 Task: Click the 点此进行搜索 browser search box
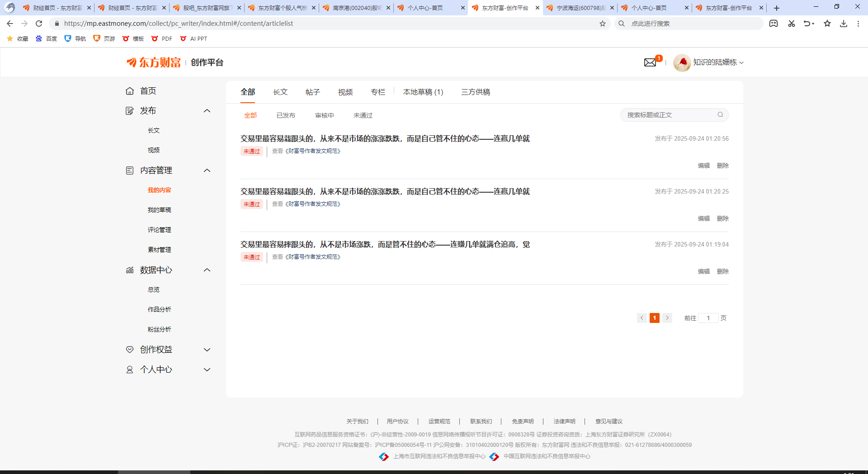pos(689,24)
